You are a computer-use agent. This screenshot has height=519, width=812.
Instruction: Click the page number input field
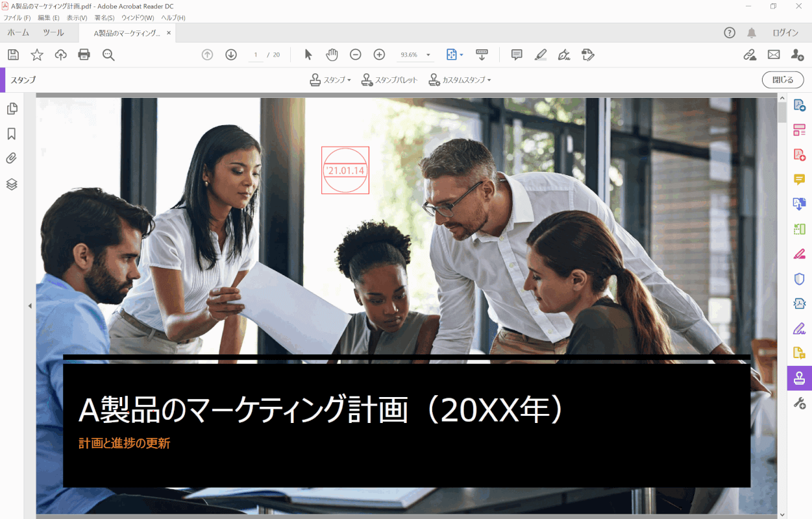(x=256, y=55)
